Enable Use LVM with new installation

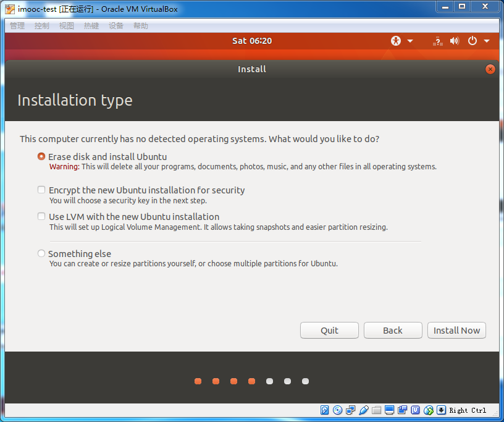pos(41,216)
